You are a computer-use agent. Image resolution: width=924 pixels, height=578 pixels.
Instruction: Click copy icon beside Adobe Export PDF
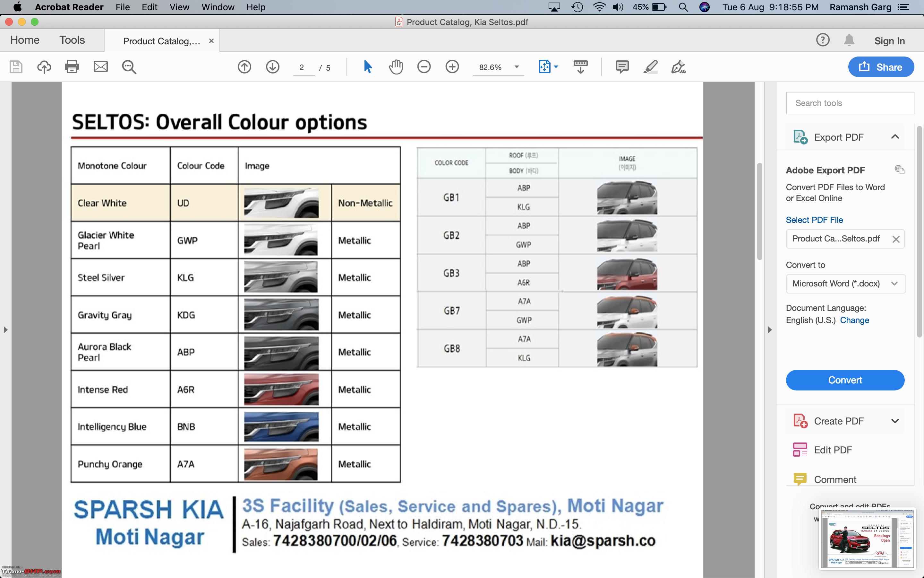coord(900,169)
